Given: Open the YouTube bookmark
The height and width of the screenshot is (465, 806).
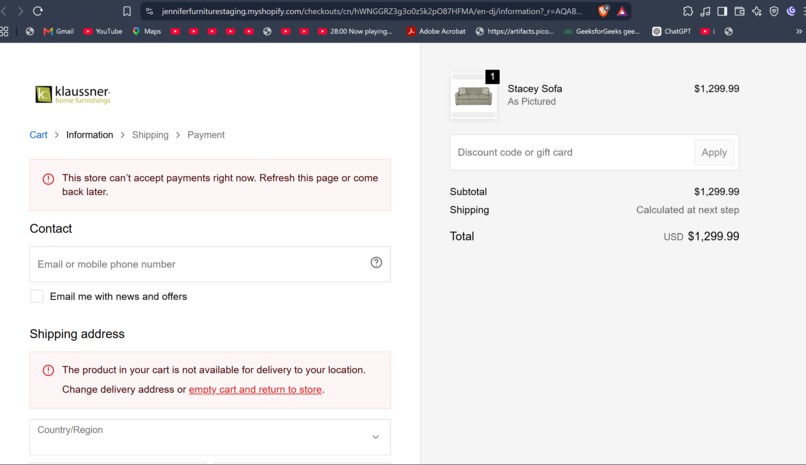Looking at the screenshot, I should pyautogui.click(x=103, y=31).
